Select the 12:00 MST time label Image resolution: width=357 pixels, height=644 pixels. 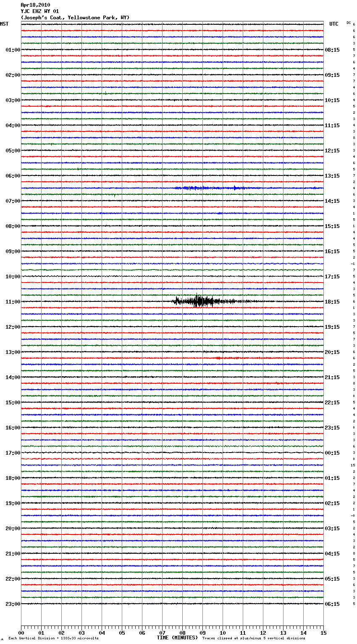pyautogui.click(x=13, y=327)
